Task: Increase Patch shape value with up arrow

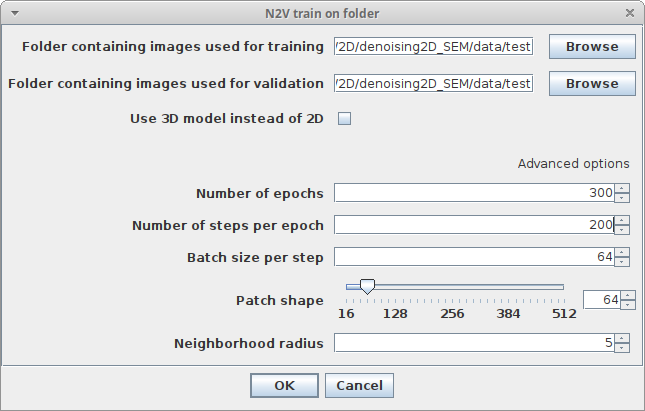Action: 628,295
